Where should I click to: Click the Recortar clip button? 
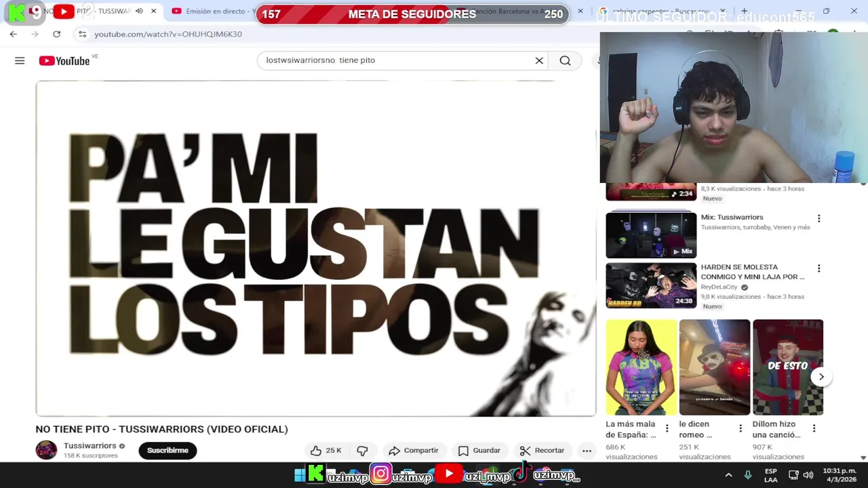542,450
